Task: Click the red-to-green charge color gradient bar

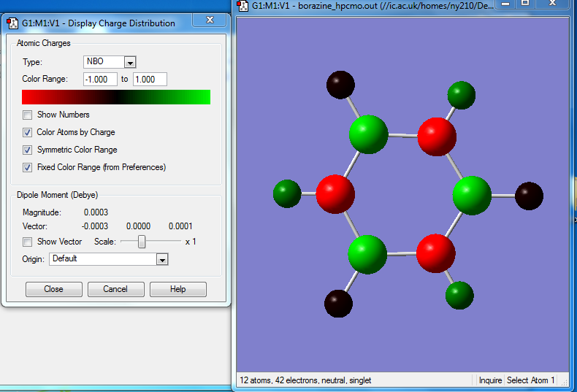Action: click(x=116, y=97)
